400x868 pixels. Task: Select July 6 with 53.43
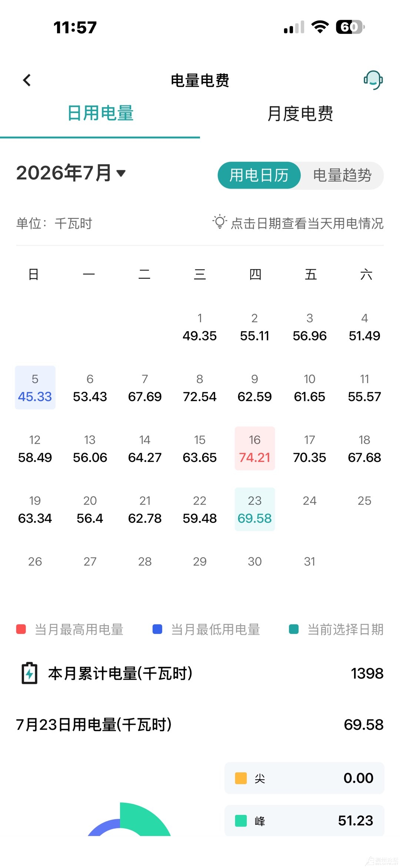(x=90, y=388)
